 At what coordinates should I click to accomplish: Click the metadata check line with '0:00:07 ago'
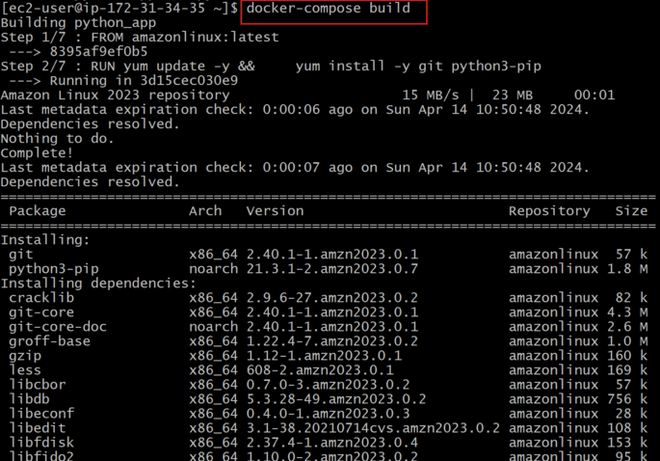pyautogui.click(x=295, y=168)
